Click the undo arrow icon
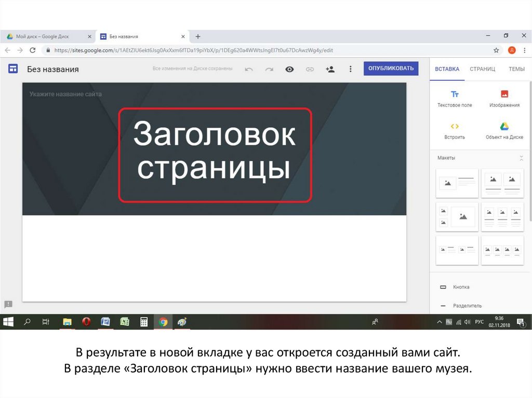Viewport: 532px width, 398px height. (x=249, y=69)
